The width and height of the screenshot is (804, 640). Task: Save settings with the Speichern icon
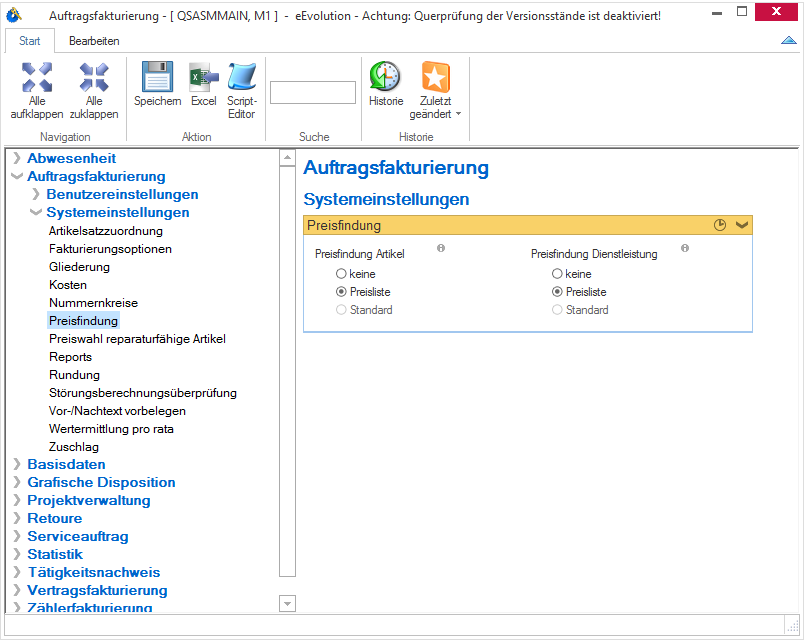pyautogui.click(x=157, y=77)
